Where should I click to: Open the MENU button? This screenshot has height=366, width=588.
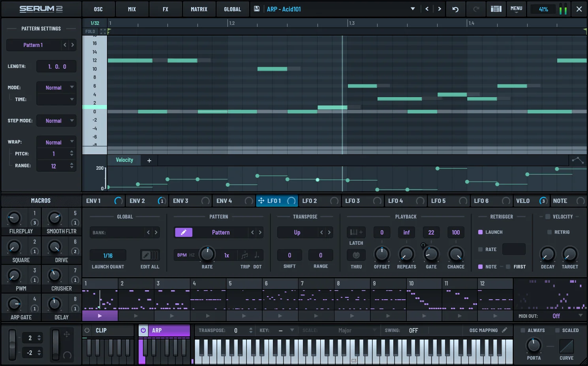click(516, 9)
